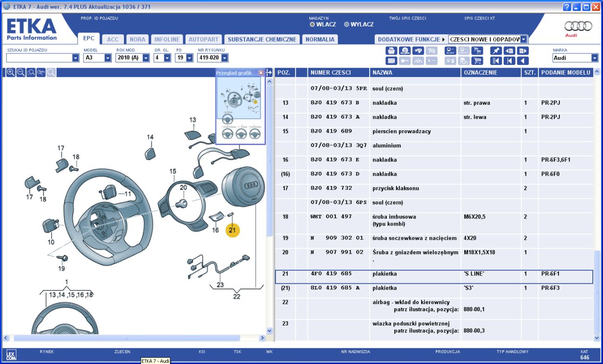
Task: Click the OZNACZENIE column header
Action: 491,73
